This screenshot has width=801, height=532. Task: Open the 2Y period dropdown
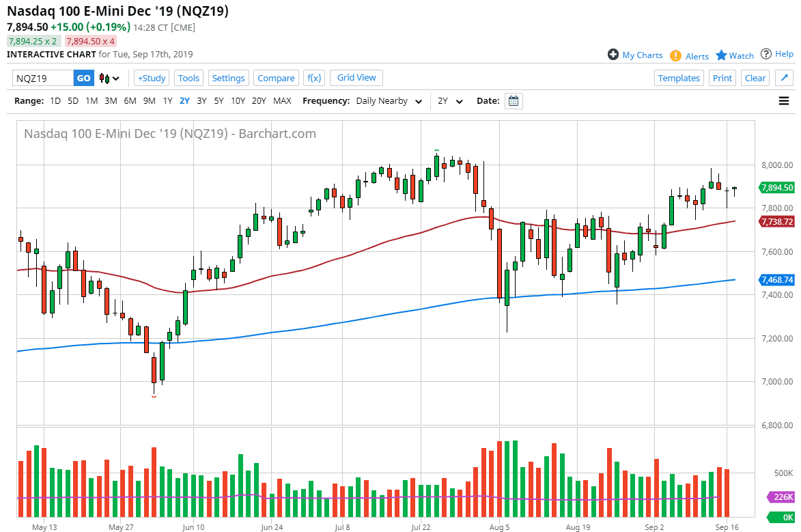click(450, 101)
